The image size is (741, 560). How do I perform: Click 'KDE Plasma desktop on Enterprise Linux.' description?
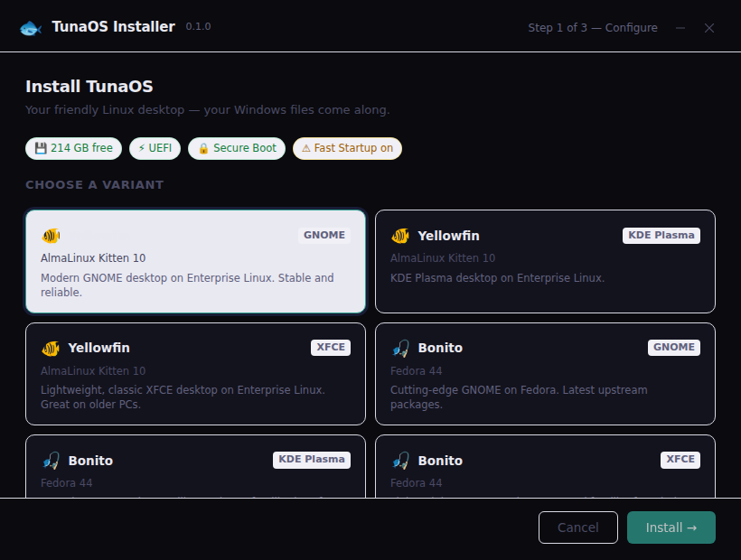coord(497,278)
